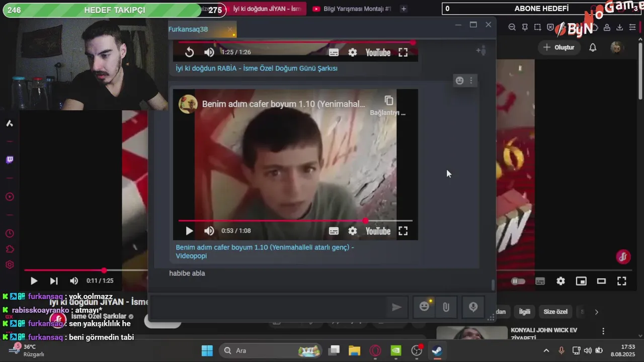Enter fullscreen on the cafer video embed
644x362 pixels.
coord(403,231)
